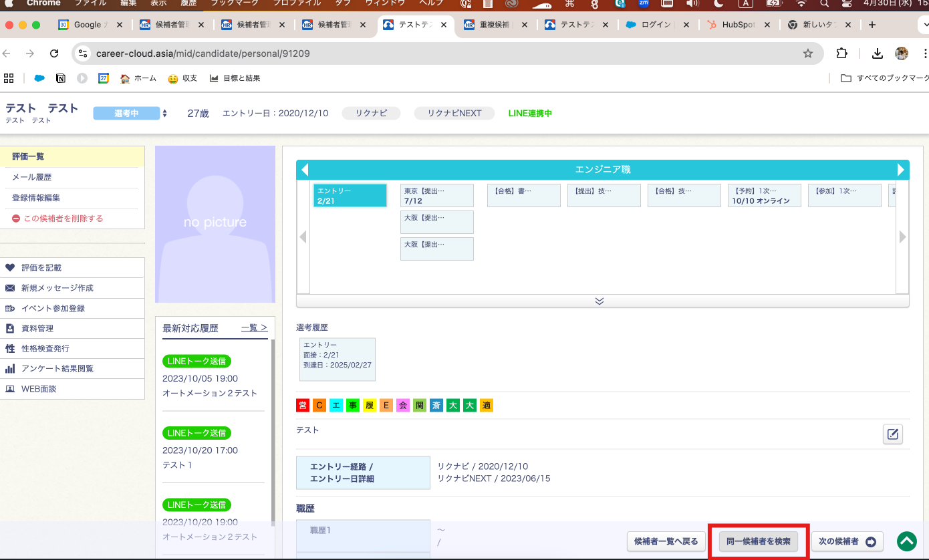Click the 同一候補者を検索 button
929x560 pixels.
click(x=759, y=541)
